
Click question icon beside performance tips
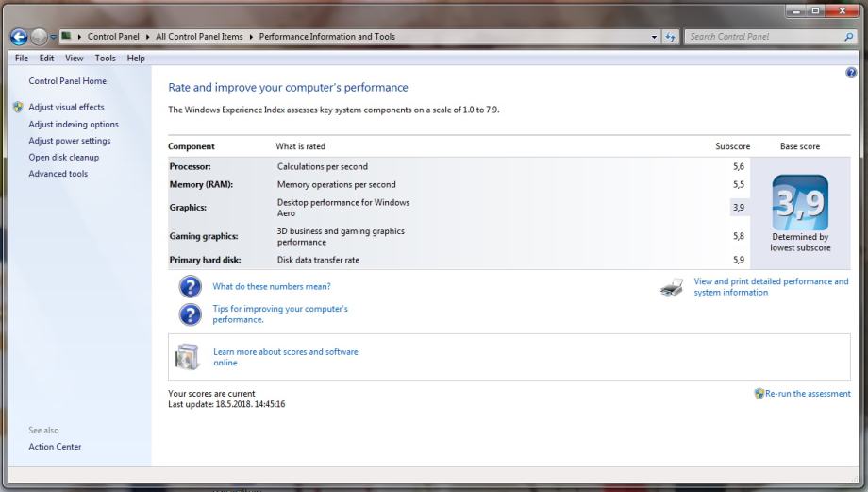pos(190,314)
